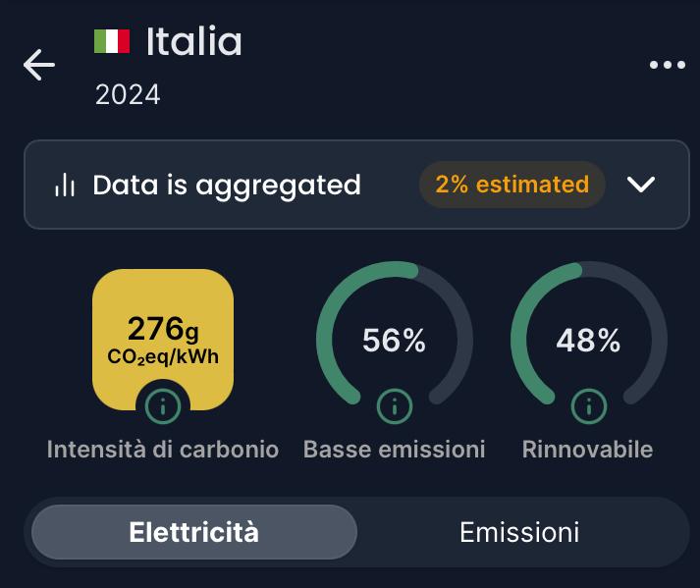The width and height of the screenshot is (700, 588).
Task: Click the Italian flag icon
Action: (x=112, y=41)
